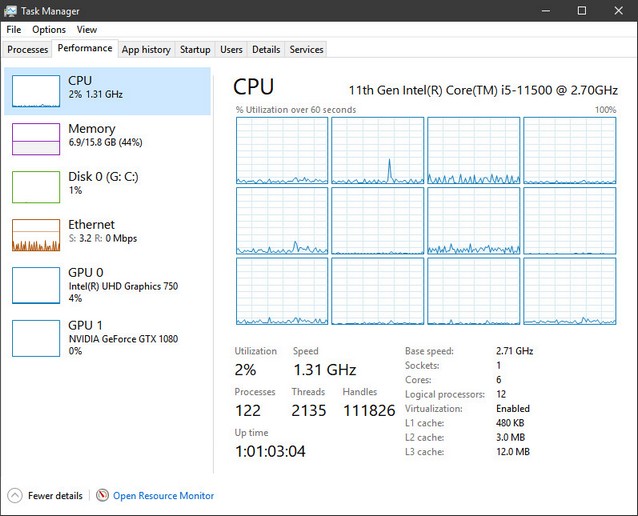Click the first logical processor graph
This screenshot has width=638, height=516.
coord(281,150)
